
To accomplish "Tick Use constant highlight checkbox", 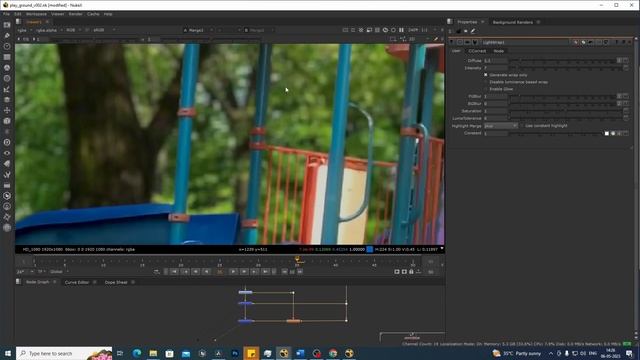I will (x=522, y=126).
